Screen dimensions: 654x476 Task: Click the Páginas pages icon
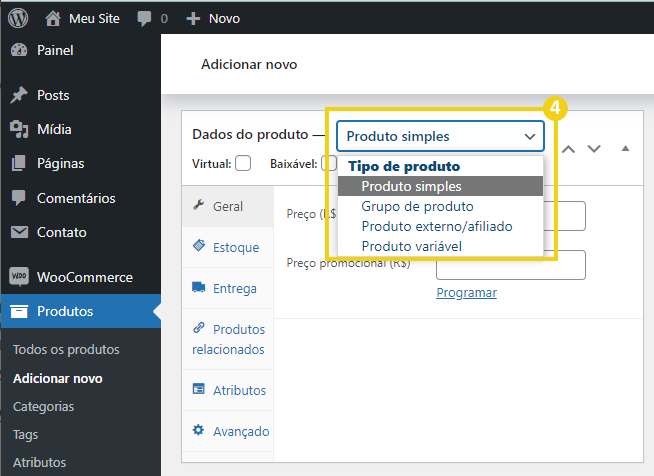tap(19, 163)
